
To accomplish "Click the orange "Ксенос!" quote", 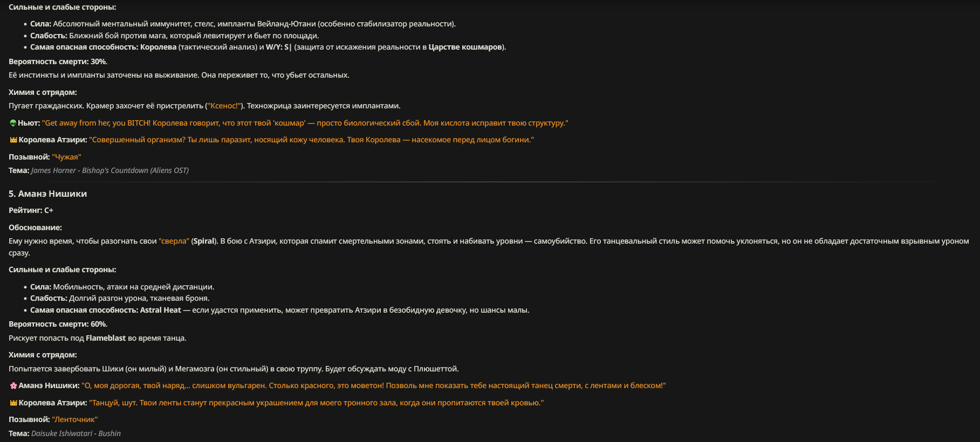I will coord(224,106).
